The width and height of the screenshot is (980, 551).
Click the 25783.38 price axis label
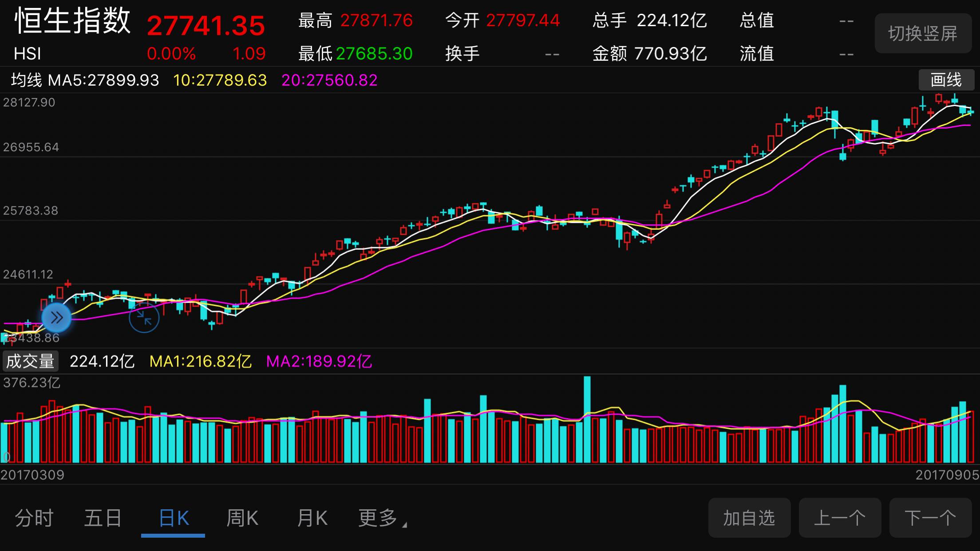point(31,211)
